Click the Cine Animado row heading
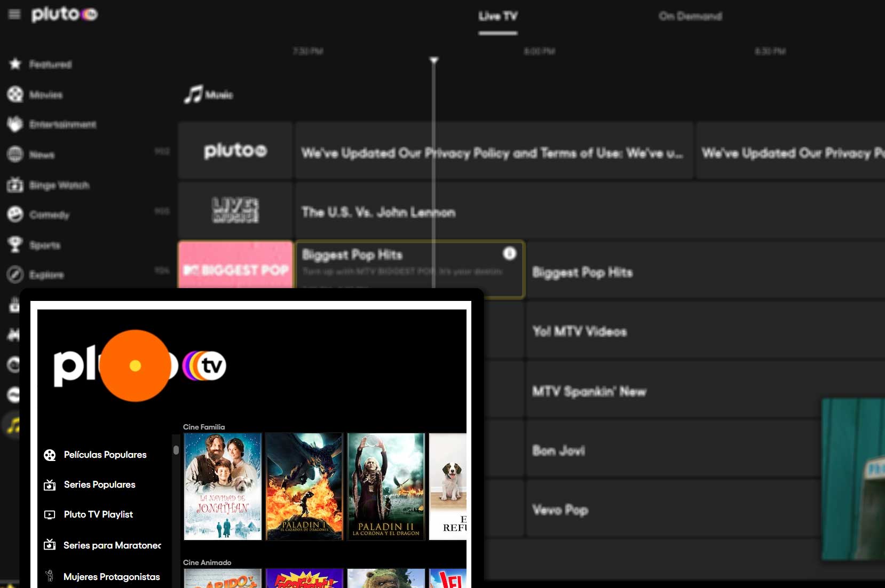This screenshot has height=588, width=885. (x=207, y=562)
